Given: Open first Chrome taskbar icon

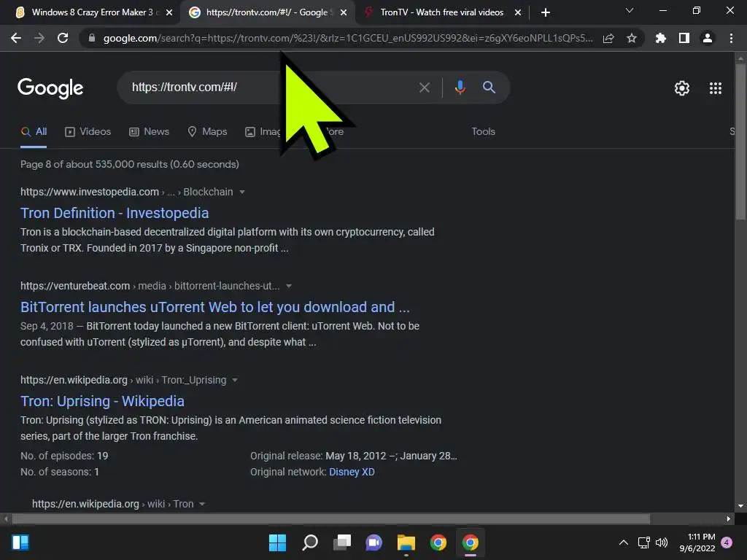Looking at the screenshot, I should tap(438, 542).
